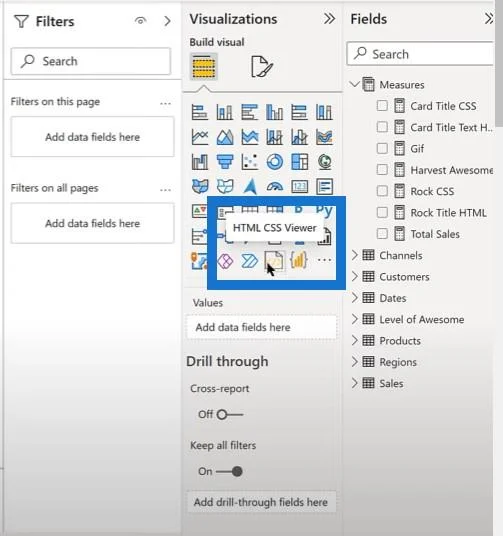Check the Card Title CSS measure

click(x=382, y=106)
